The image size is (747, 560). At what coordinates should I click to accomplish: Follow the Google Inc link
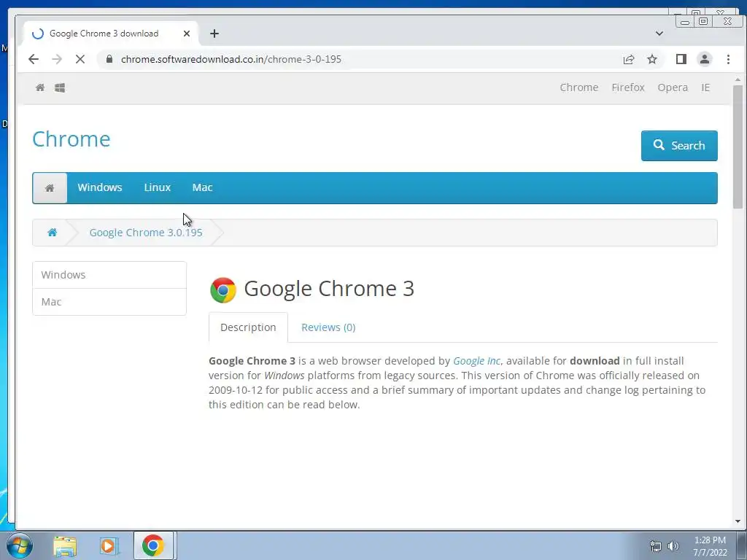click(476, 361)
